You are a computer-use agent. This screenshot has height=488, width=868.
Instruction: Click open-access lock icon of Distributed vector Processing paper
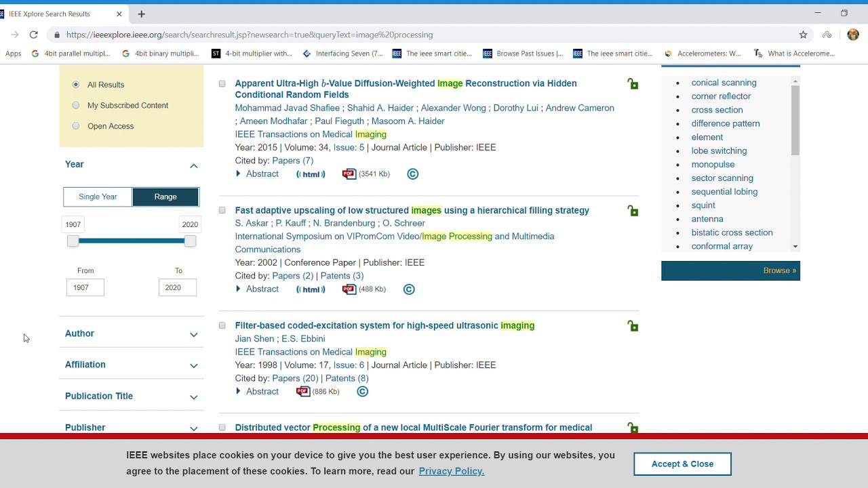coord(633,428)
